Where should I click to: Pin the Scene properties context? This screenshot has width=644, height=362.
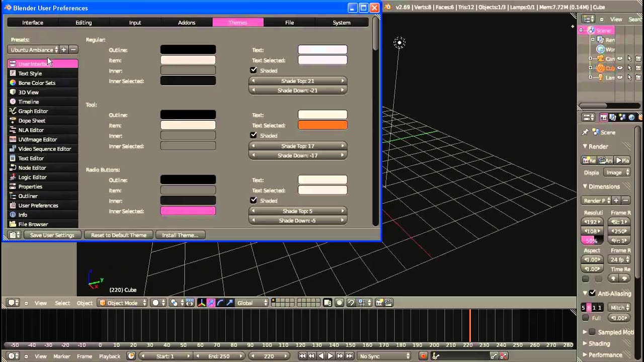point(585,132)
